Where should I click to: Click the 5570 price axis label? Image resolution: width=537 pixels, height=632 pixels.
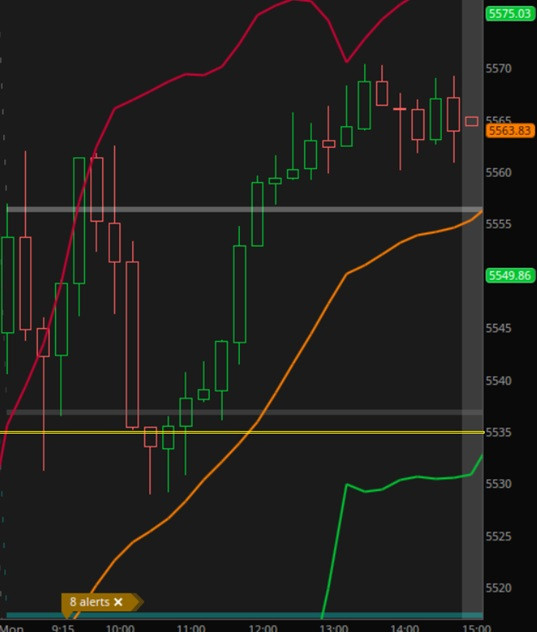pos(499,69)
